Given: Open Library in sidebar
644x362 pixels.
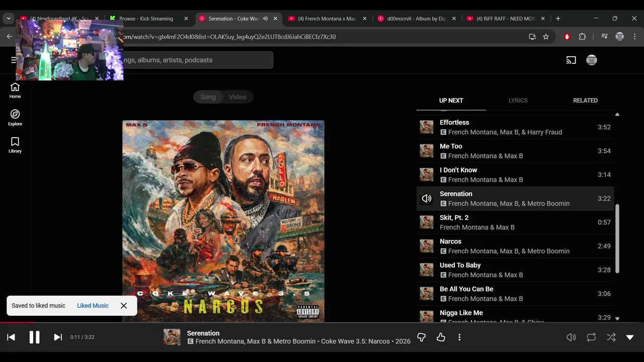Looking at the screenshot, I should click(x=15, y=145).
